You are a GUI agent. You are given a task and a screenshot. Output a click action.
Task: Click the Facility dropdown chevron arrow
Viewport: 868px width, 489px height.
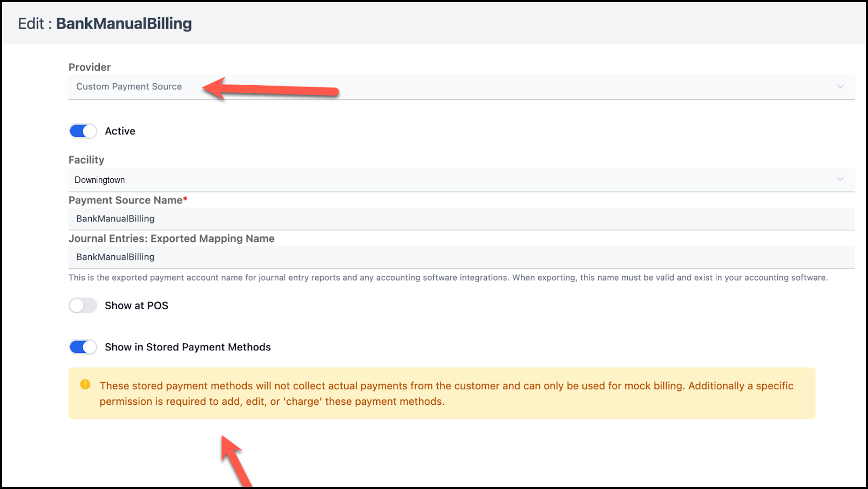click(x=840, y=179)
